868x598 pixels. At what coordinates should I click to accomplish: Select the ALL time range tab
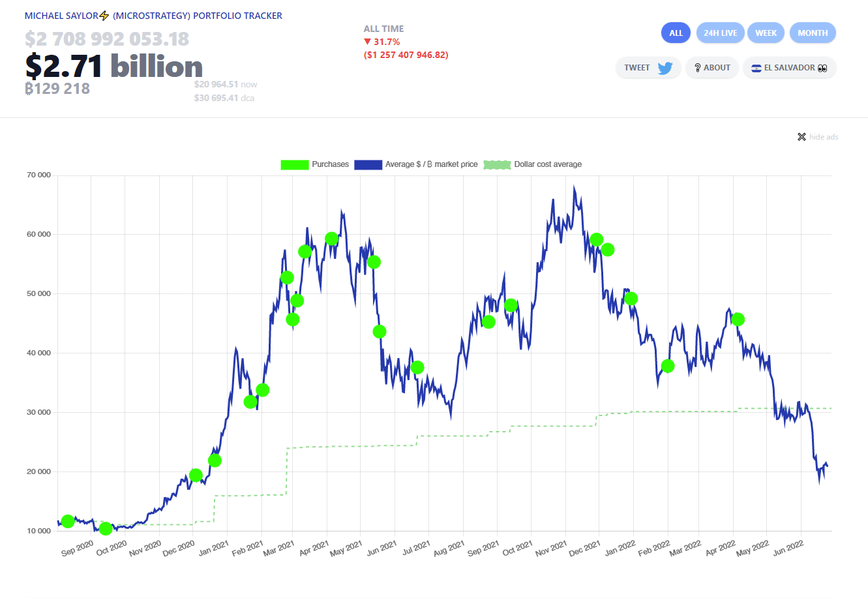676,33
